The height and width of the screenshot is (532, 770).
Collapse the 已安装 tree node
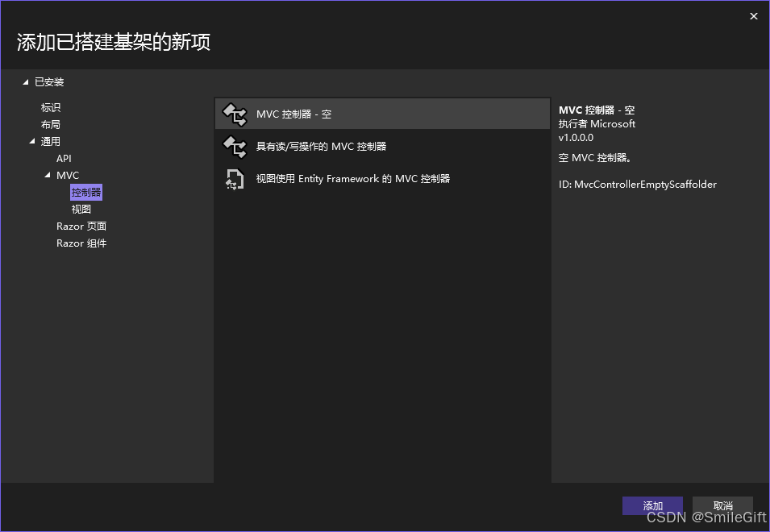(25, 81)
